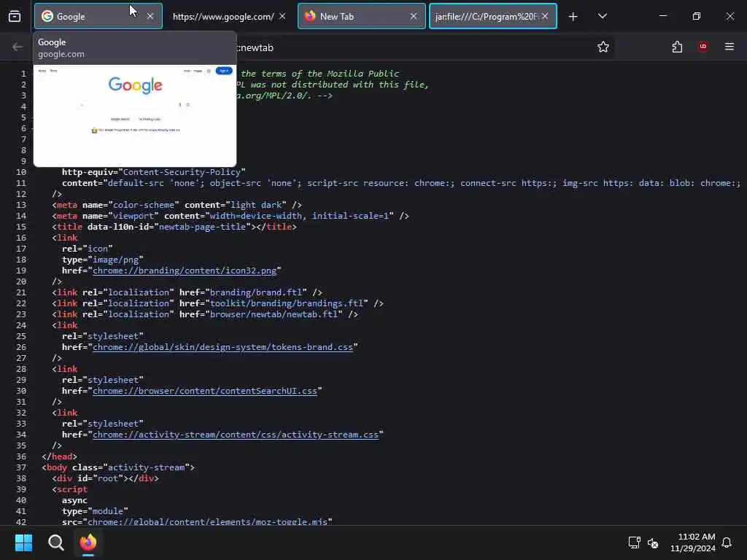Open a new tab with plus button
The image size is (747, 560).
click(573, 17)
